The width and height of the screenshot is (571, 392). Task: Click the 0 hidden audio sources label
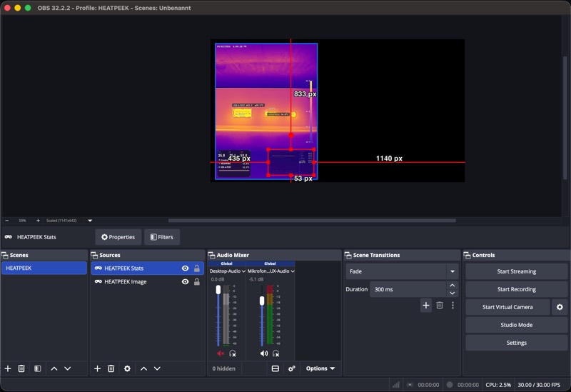(223, 368)
